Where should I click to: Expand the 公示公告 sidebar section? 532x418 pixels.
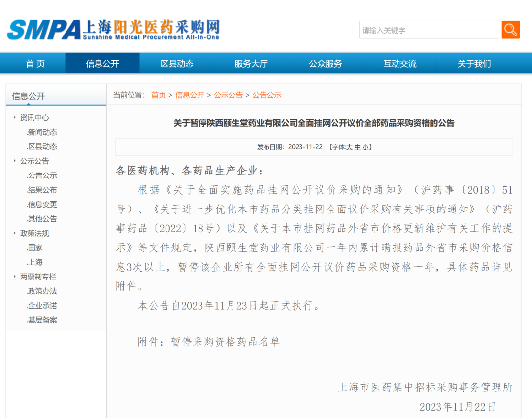click(x=34, y=161)
